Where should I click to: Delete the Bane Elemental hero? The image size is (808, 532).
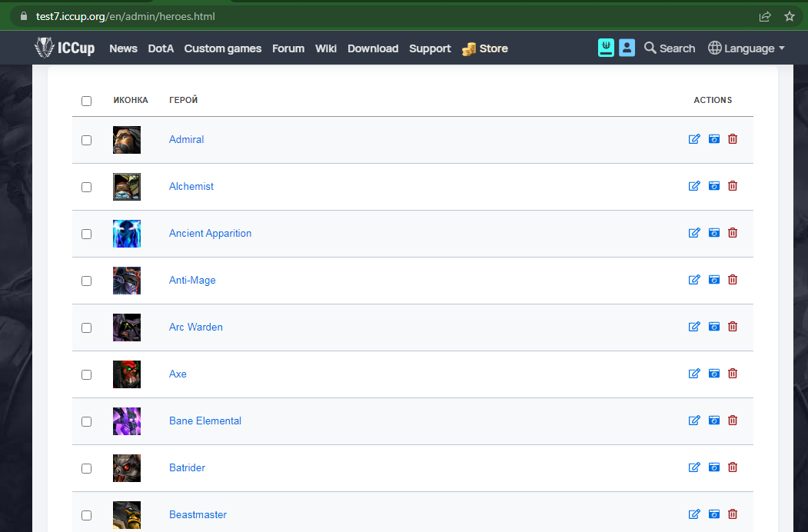click(732, 421)
